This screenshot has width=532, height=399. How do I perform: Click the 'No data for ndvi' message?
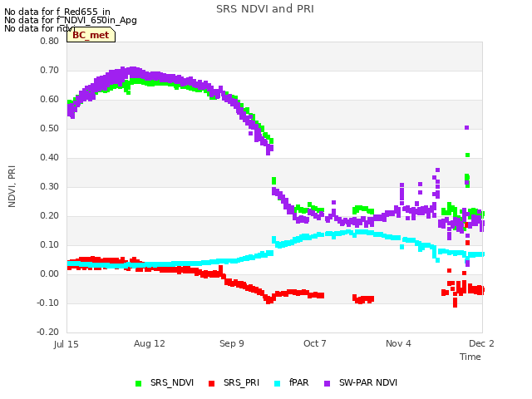point(40,28)
